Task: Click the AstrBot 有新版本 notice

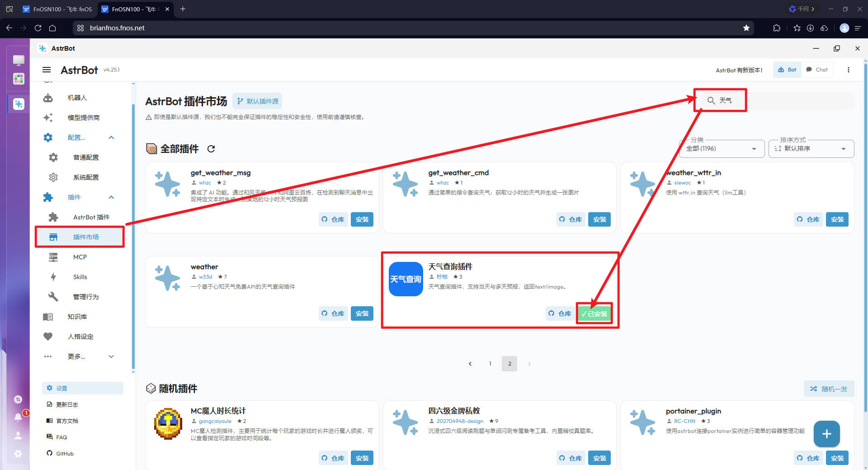Action: pyautogui.click(x=739, y=70)
